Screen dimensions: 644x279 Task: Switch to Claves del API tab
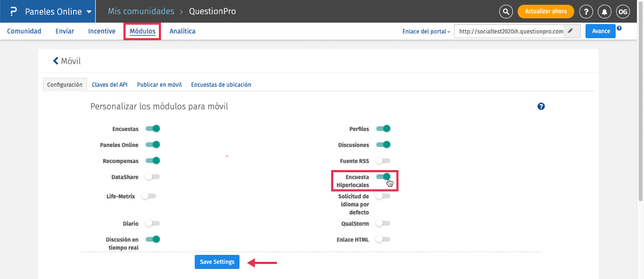coord(109,85)
